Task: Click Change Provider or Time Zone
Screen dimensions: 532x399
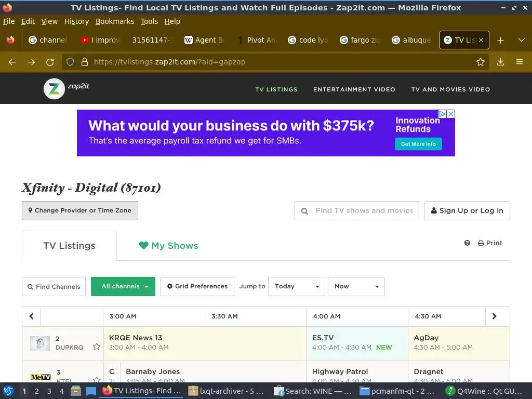Action: click(80, 211)
